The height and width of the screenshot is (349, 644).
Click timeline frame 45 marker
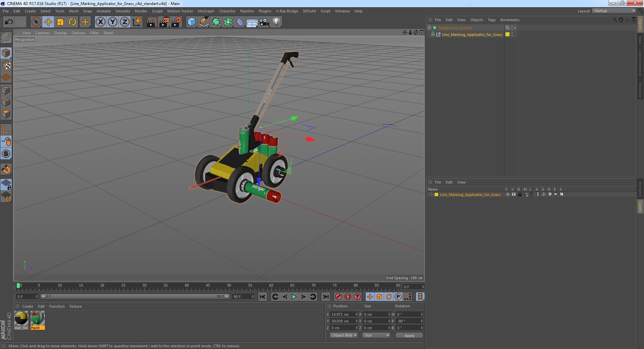tap(208, 286)
